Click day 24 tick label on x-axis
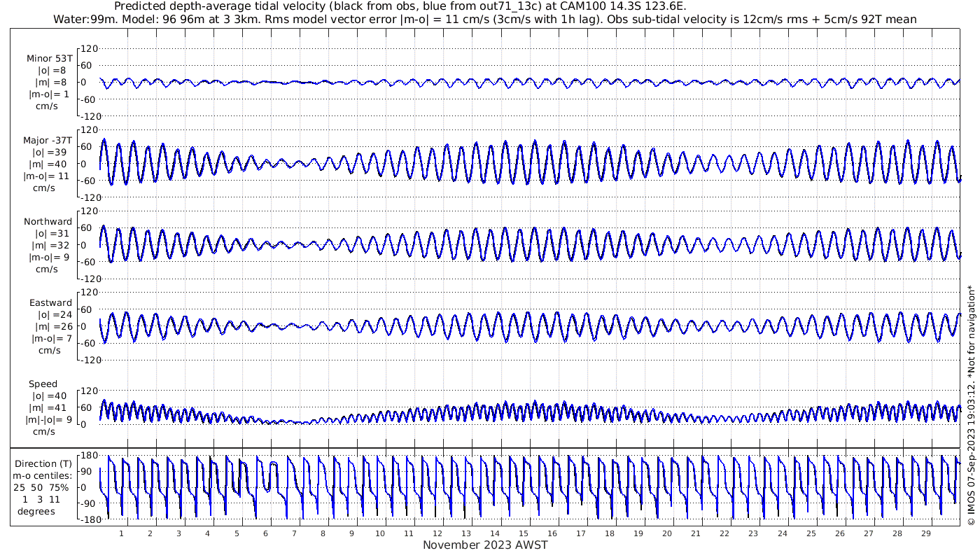 click(782, 533)
